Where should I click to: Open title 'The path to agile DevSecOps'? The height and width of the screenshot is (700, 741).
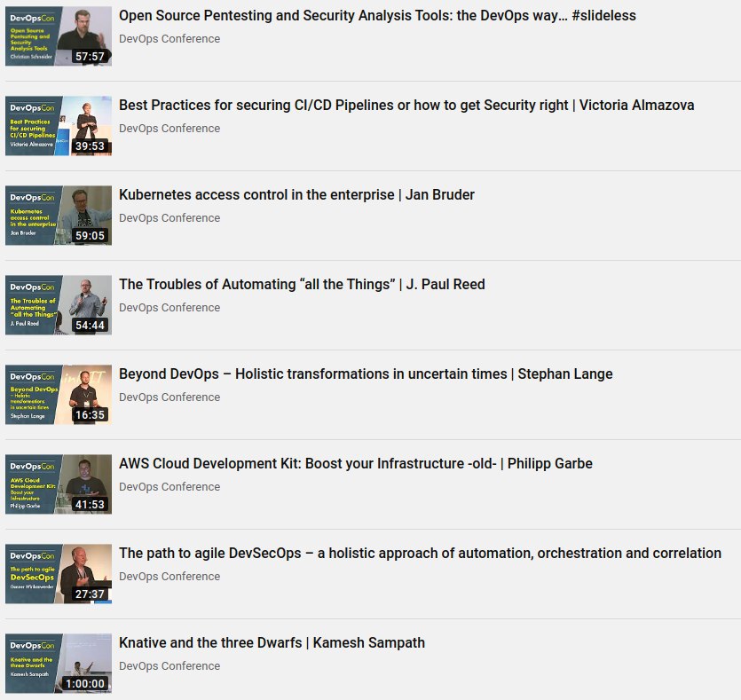pos(420,554)
